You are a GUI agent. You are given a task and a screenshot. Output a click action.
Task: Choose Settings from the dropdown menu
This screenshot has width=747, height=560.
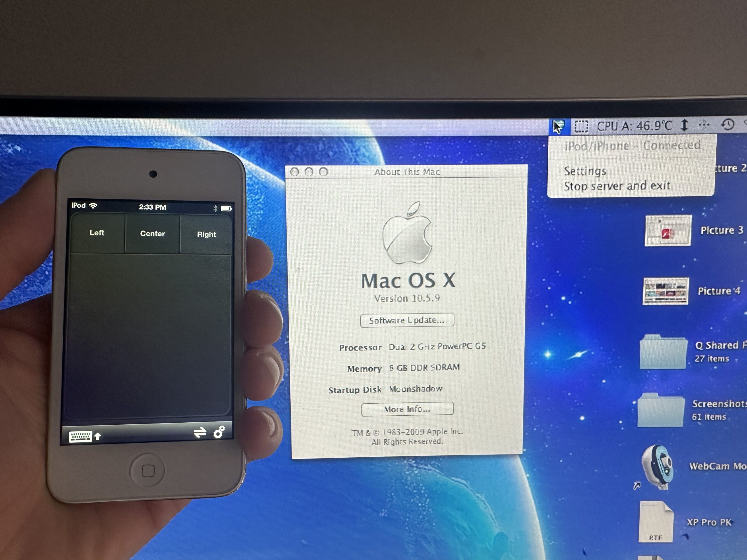point(585,171)
